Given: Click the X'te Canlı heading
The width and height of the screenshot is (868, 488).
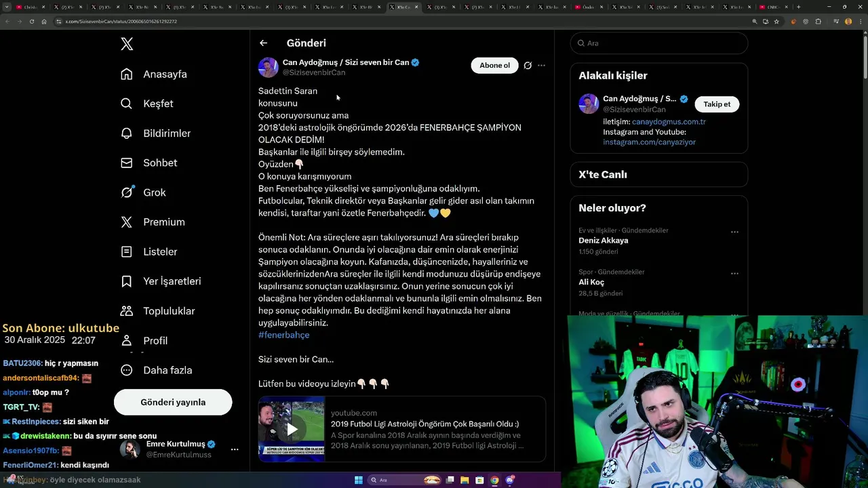Looking at the screenshot, I should tap(602, 174).
